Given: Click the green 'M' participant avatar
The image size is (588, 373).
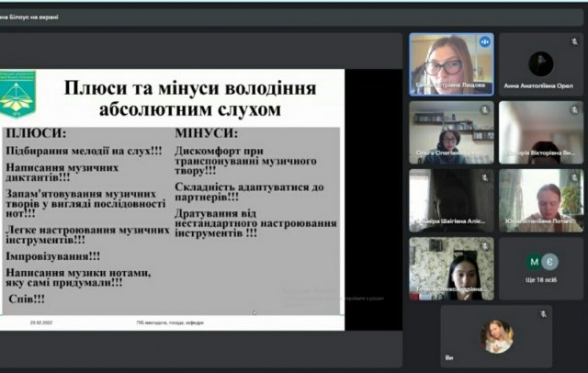Looking at the screenshot, I should tap(534, 262).
